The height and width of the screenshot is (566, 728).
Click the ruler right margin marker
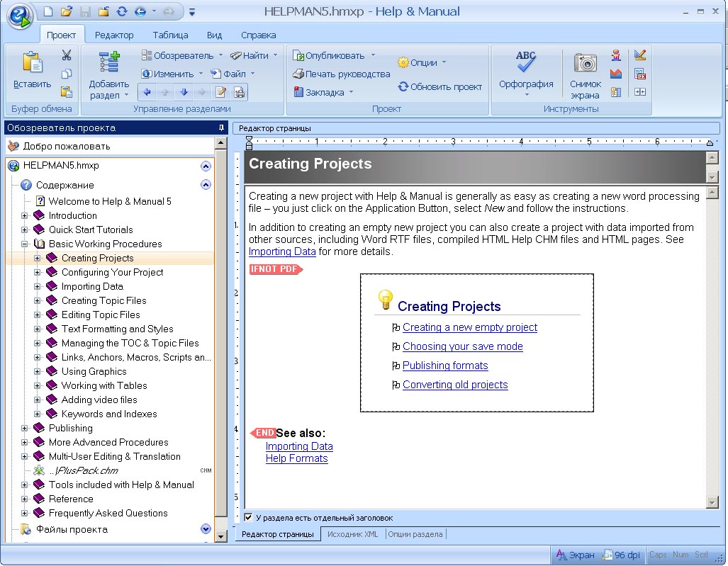pyautogui.click(x=710, y=143)
